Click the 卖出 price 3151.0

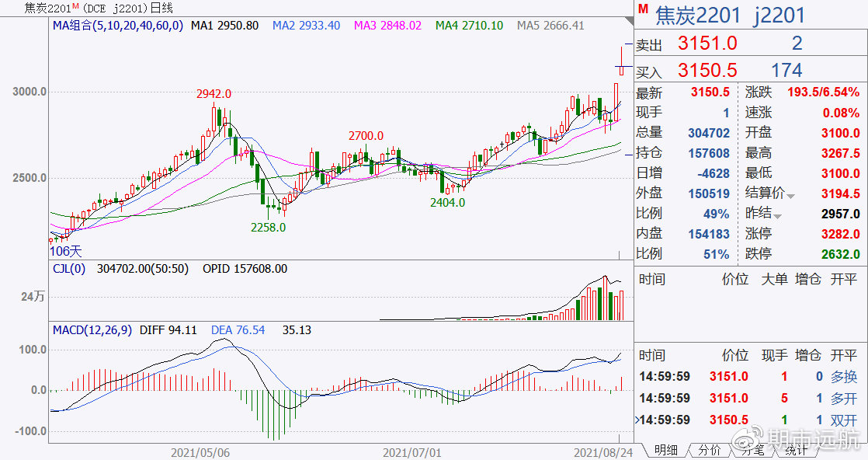(x=707, y=44)
